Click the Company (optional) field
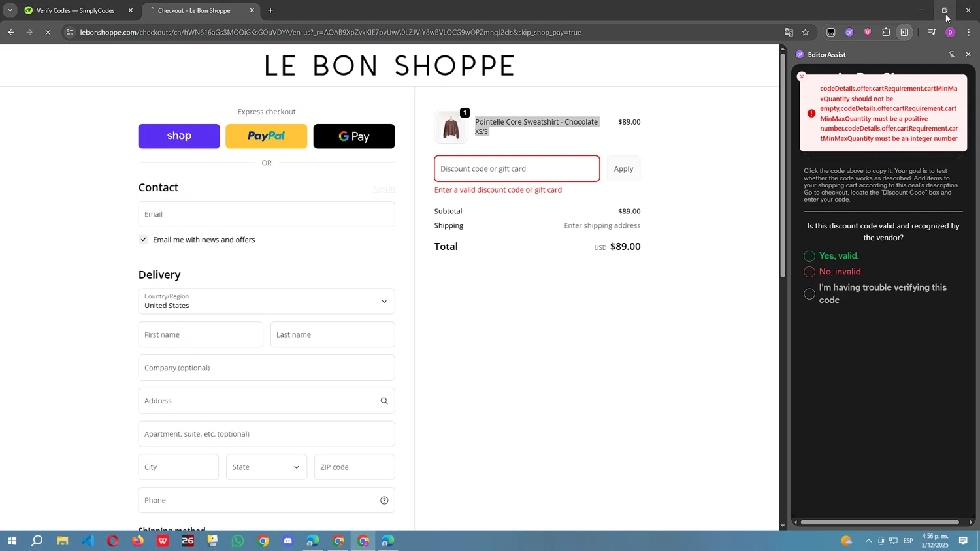The width and height of the screenshot is (980, 551). point(267,368)
